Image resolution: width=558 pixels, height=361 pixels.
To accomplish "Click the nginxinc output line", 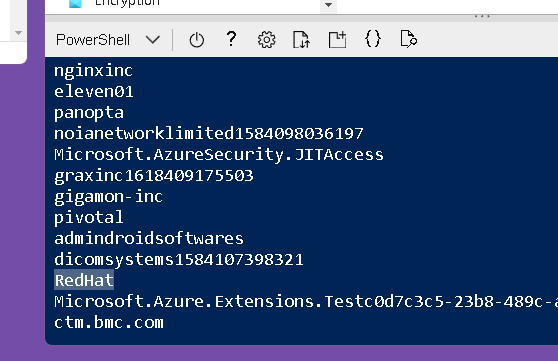I will coord(94,71).
